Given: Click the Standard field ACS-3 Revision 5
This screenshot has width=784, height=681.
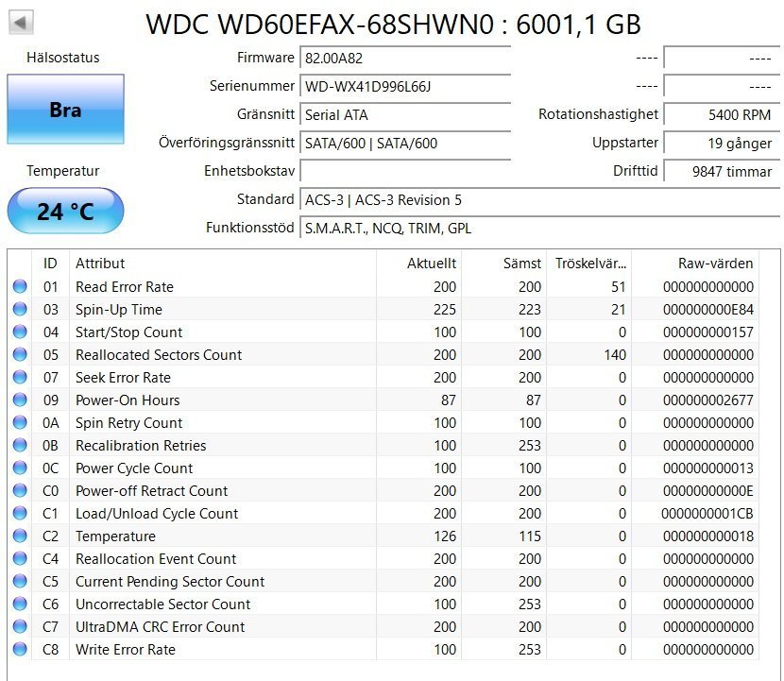Looking at the screenshot, I should pos(539,200).
